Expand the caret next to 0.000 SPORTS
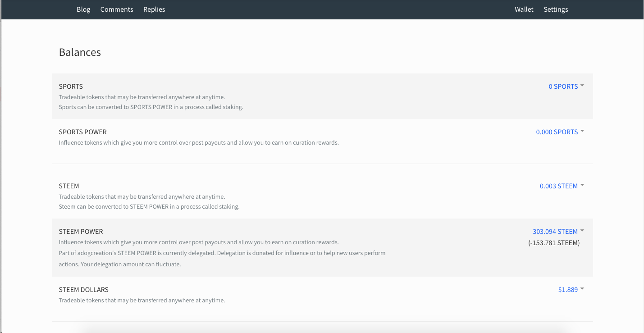Image resolution: width=644 pixels, height=333 pixels. [x=582, y=131]
